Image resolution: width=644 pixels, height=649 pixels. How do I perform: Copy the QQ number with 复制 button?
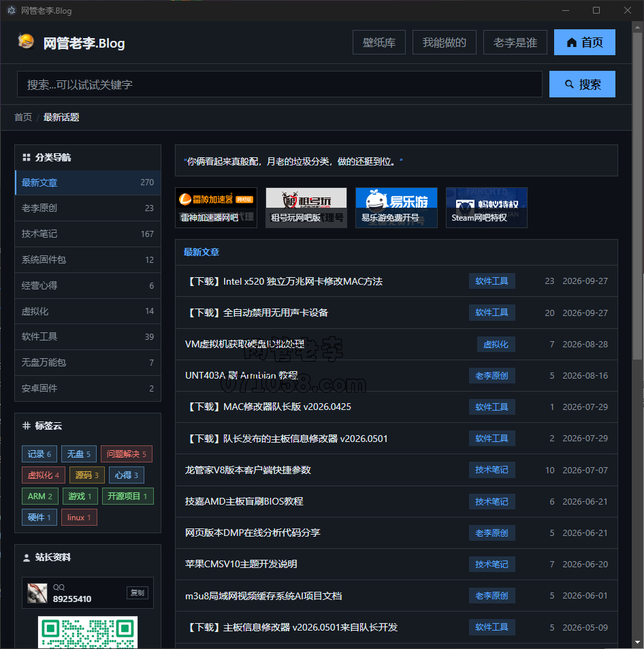[x=138, y=592]
